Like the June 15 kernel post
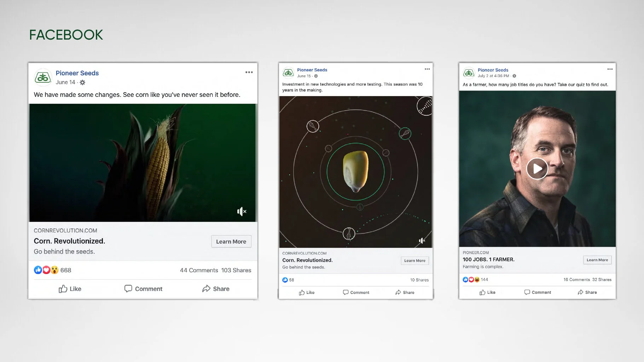644x362 pixels. pyautogui.click(x=307, y=292)
